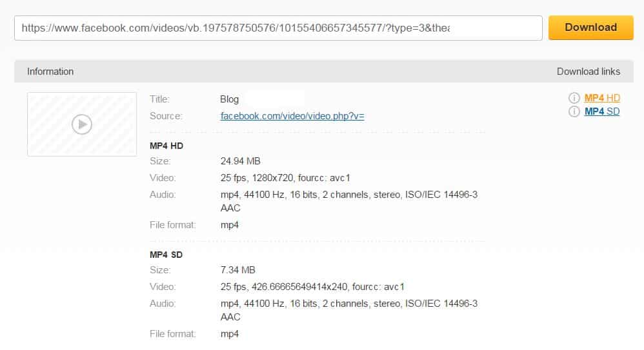Click the MP4 SD section heading
Image resolution: width=644 pixels, height=350 pixels.
pos(166,255)
